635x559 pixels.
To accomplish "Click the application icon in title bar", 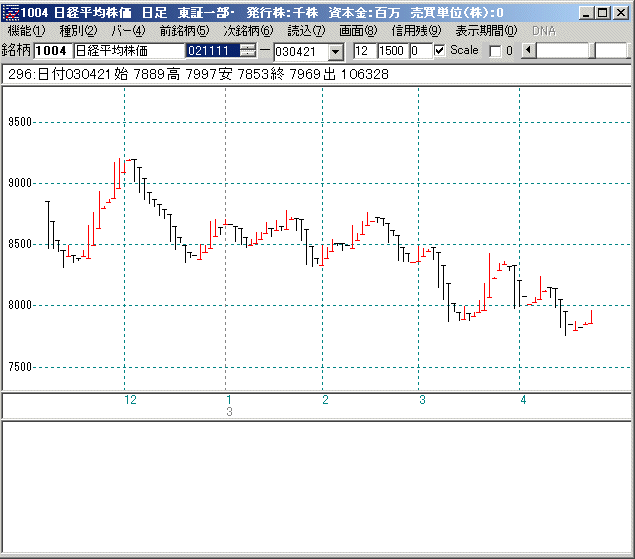I will tap(11, 13).
